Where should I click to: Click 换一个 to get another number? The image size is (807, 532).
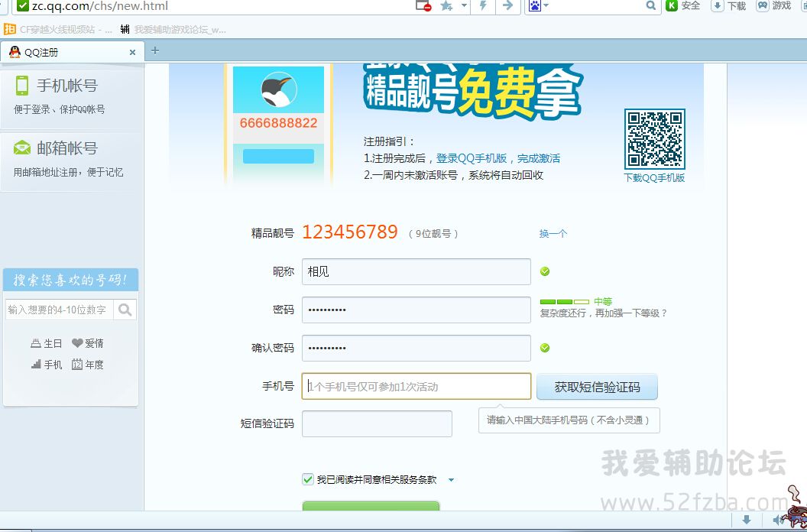click(x=553, y=233)
